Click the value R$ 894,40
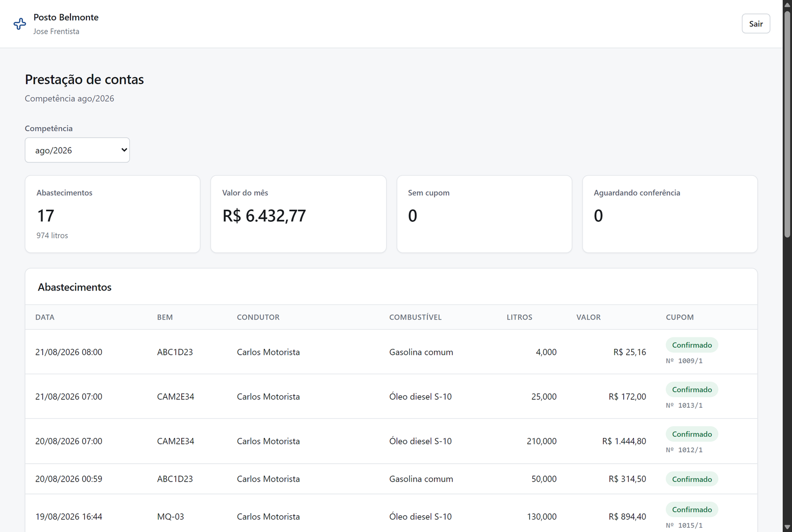Viewport: 792px width, 532px height. click(x=627, y=517)
